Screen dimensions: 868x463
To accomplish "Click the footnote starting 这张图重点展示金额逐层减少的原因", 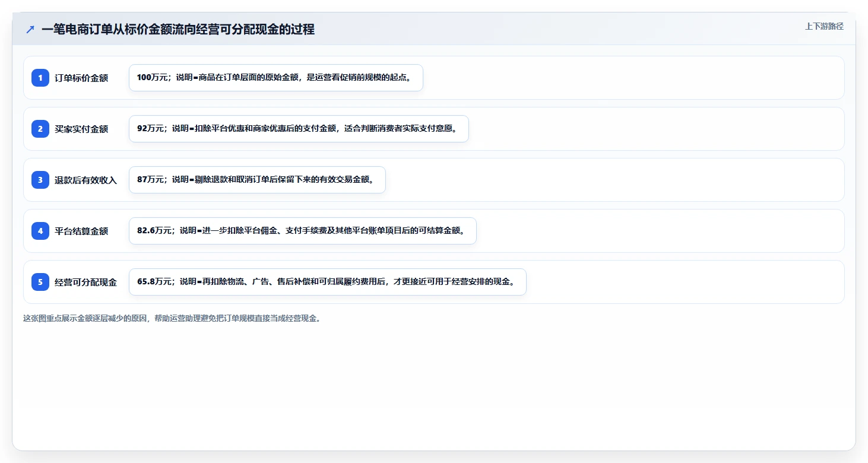I will pyautogui.click(x=174, y=318).
